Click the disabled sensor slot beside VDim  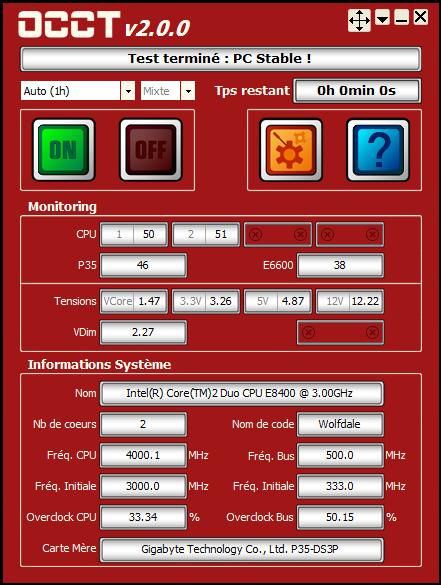pos(340,332)
